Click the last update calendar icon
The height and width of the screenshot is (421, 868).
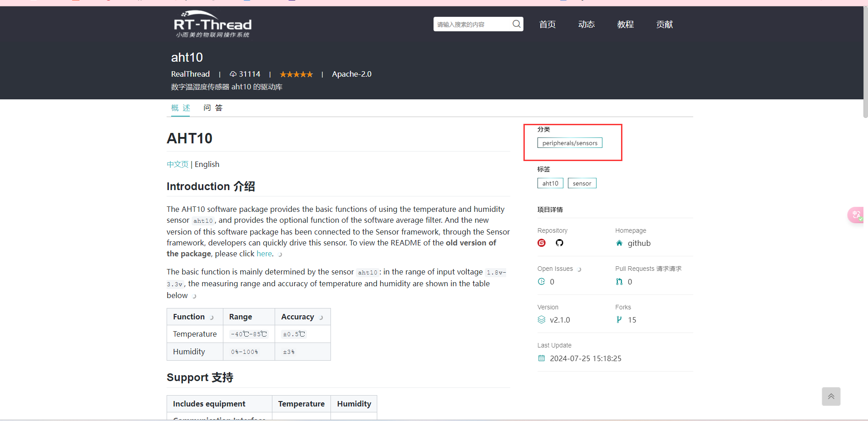coord(541,358)
